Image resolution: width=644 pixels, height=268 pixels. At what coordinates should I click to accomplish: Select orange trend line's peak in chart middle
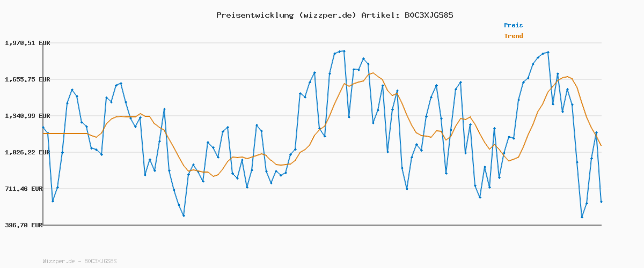(x=373, y=73)
